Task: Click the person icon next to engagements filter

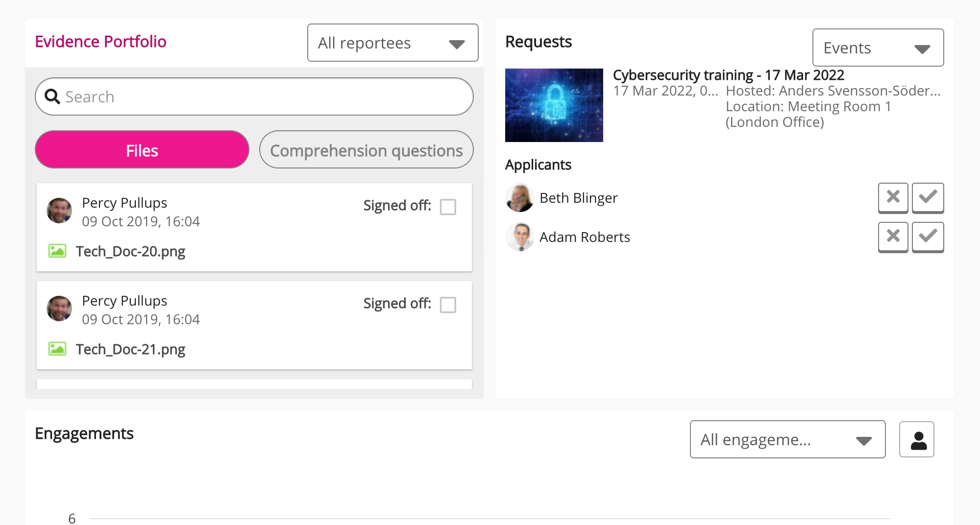Action: pos(916,439)
